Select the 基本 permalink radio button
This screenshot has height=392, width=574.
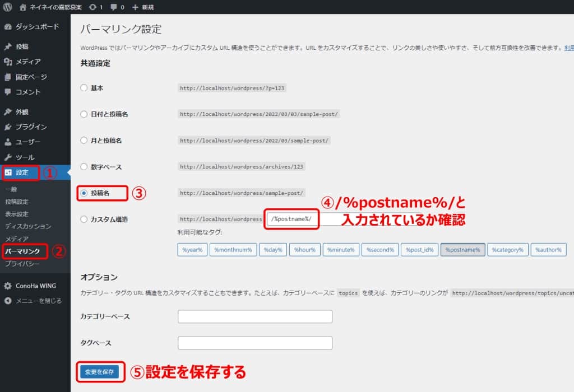point(84,88)
